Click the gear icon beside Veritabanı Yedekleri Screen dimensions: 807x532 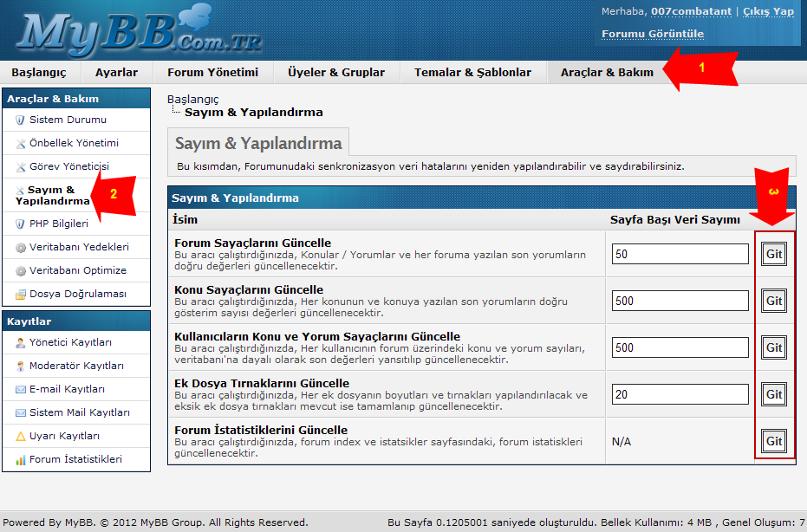pos(21,248)
